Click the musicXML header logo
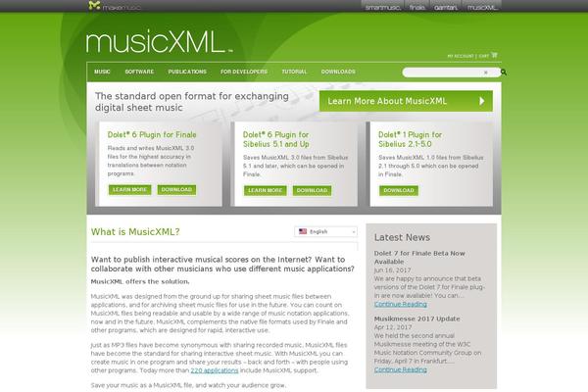 pos(159,41)
